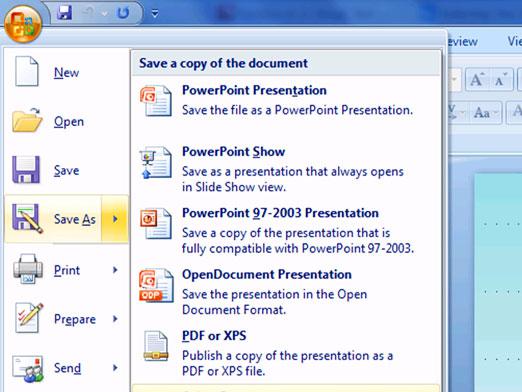522x392 pixels.
Task: Click 'Save as a presentation that always opens' description
Action: click(293, 172)
